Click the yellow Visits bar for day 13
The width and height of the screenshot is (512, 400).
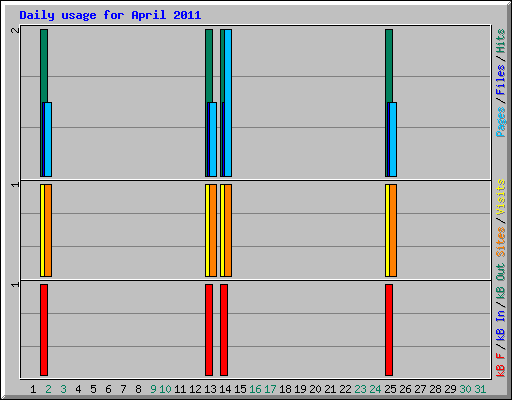(207, 230)
